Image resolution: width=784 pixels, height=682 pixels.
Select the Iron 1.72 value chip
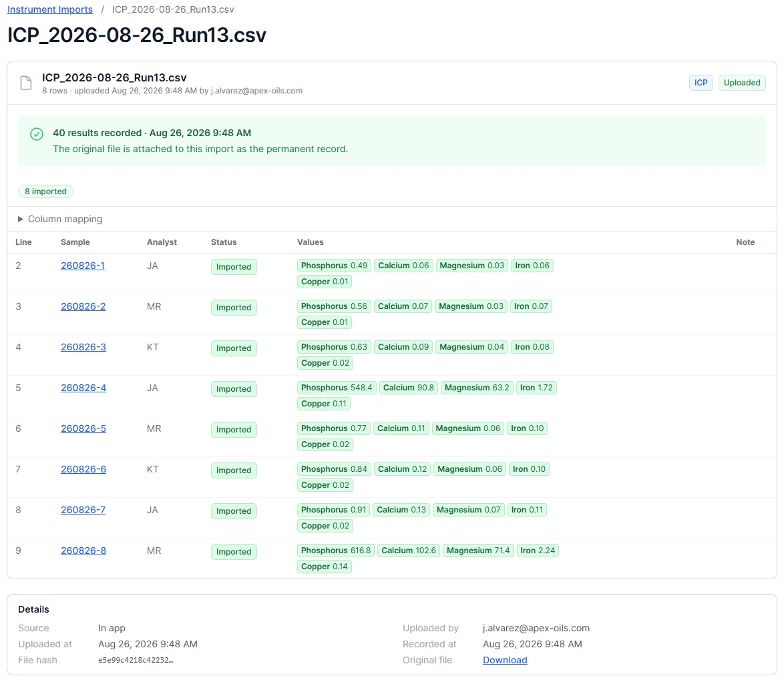tap(536, 388)
